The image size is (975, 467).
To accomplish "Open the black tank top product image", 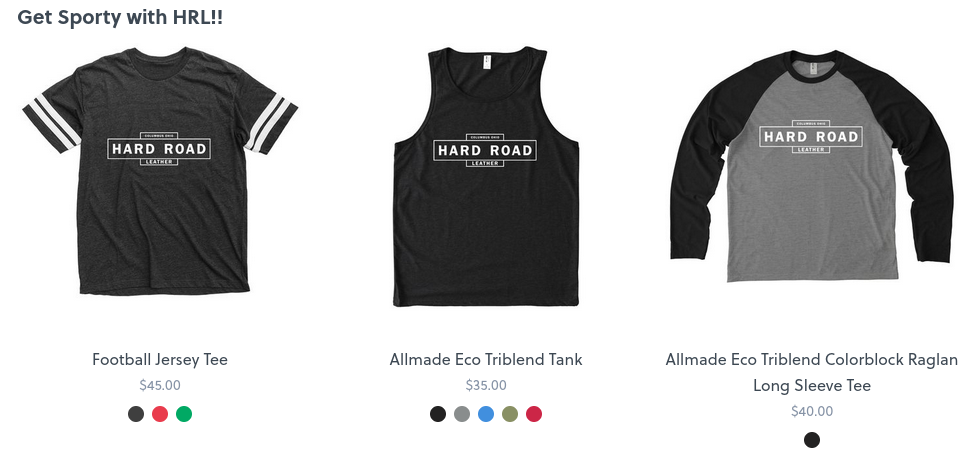I will pyautogui.click(x=486, y=176).
